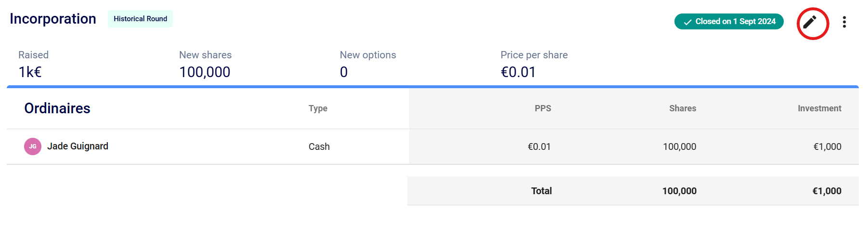Click the Raised 1k€ summary value
The width and height of the screenshot is (868, 226).
[x=30, y=72]
